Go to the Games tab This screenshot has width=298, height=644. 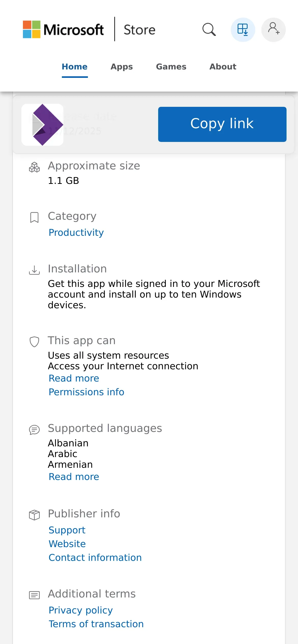tap(171, 67)
